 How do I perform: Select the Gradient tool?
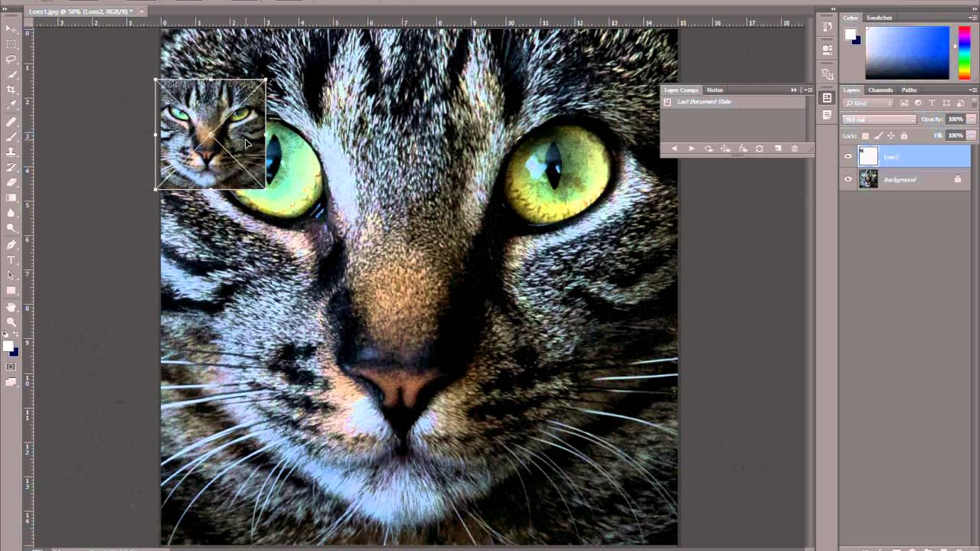point(11,198)
